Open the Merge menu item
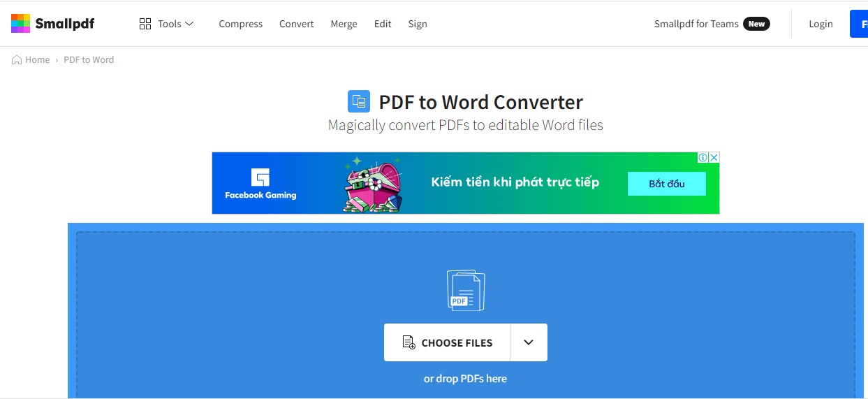 pyautogui.click(x=344, y=24)
